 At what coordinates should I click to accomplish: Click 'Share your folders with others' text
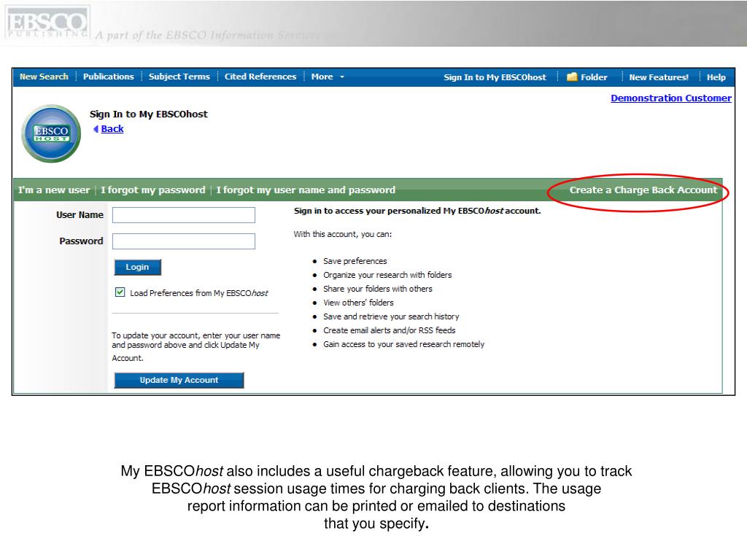(378, 289)
